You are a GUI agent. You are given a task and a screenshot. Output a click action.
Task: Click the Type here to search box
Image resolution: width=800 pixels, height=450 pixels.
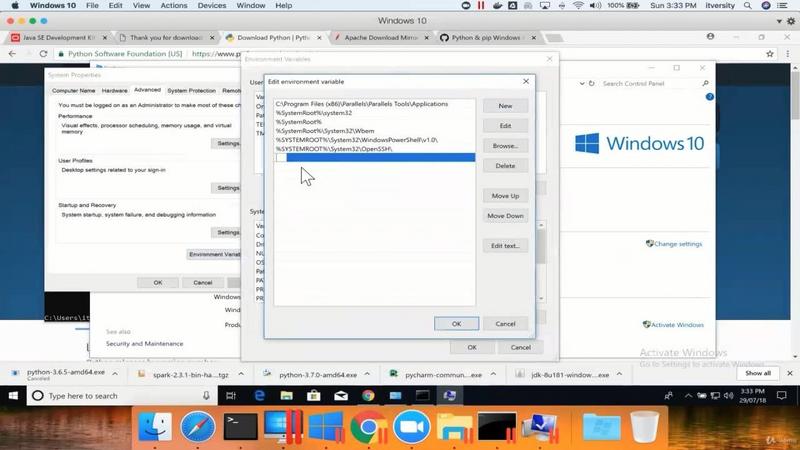(122, 395)
